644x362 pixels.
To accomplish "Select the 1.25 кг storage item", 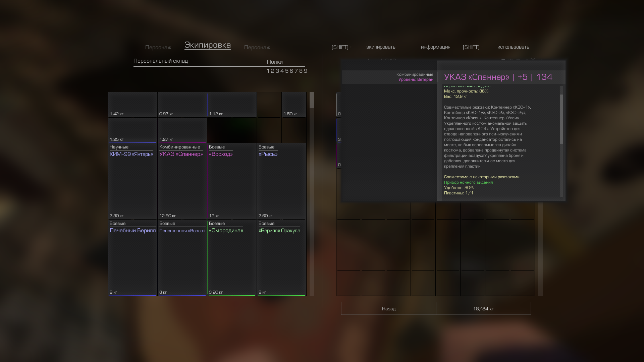I will point(132,130).
